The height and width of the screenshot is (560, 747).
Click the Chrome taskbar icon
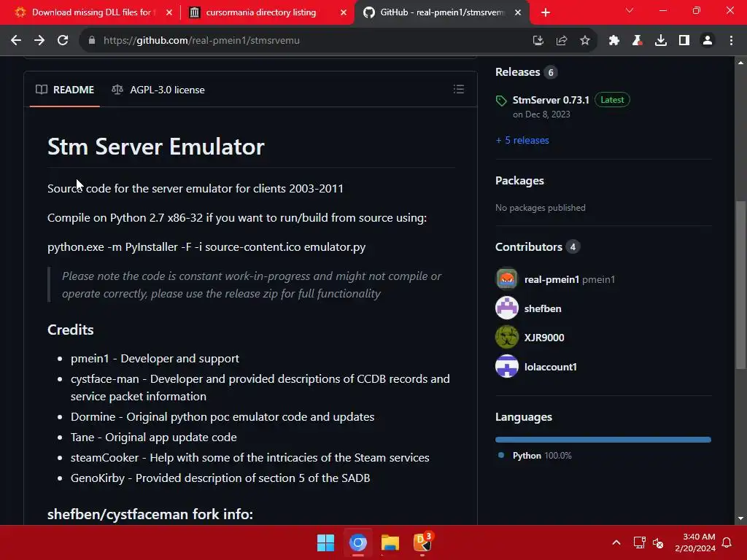point(357,542)
